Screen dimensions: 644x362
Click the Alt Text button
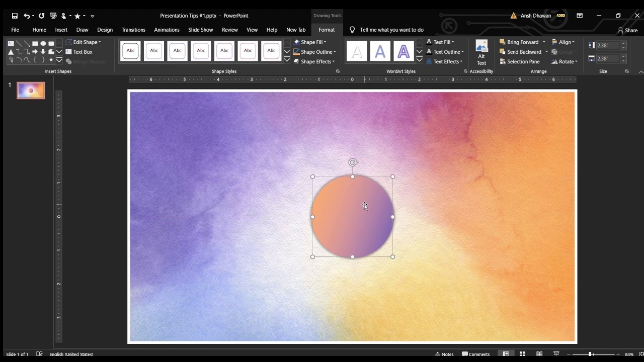pos(481,53)
